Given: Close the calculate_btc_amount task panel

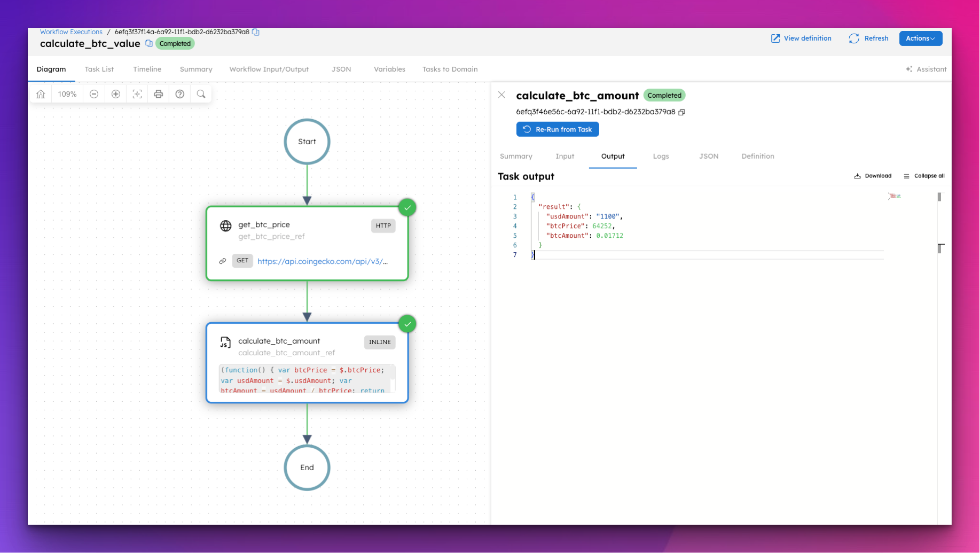Looking at the screenshot, I should click(x=501, y=95).
